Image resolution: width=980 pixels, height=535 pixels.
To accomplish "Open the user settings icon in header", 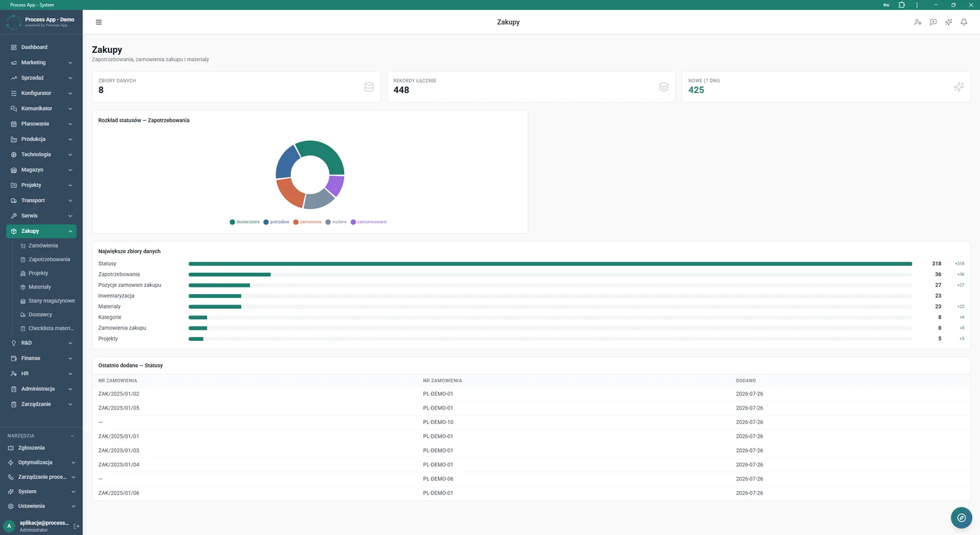I will 918,22.
